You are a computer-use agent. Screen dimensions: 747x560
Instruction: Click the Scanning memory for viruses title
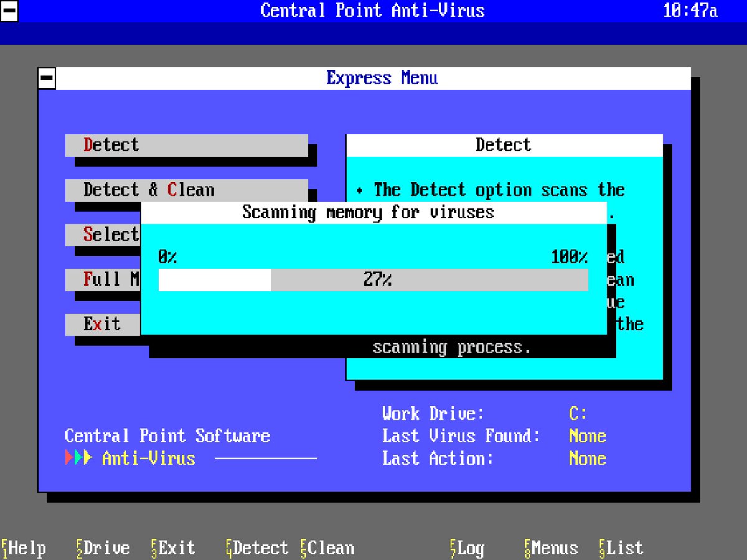click(368, 213)
